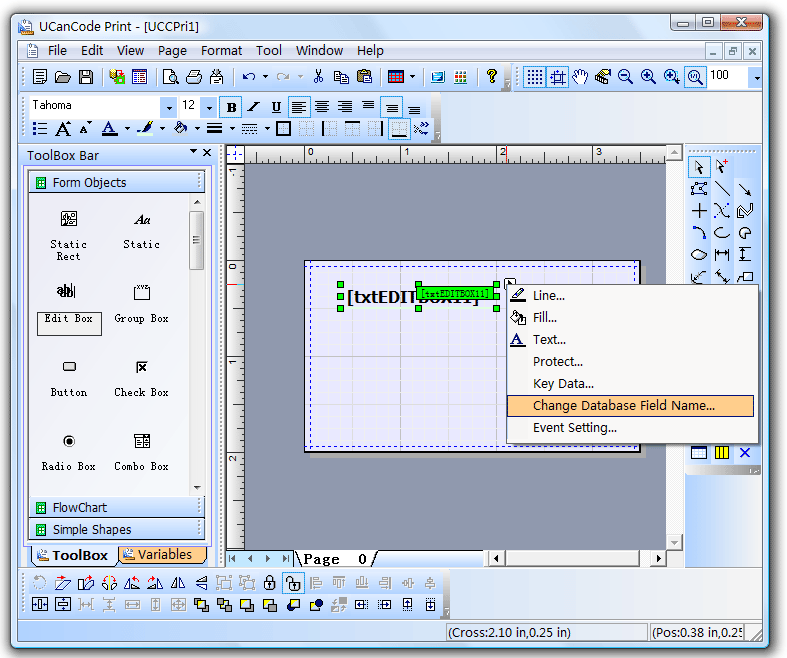Close the ToolBox Bar panel
This screenshot has height=658, width=787.
tap(207, 153)
